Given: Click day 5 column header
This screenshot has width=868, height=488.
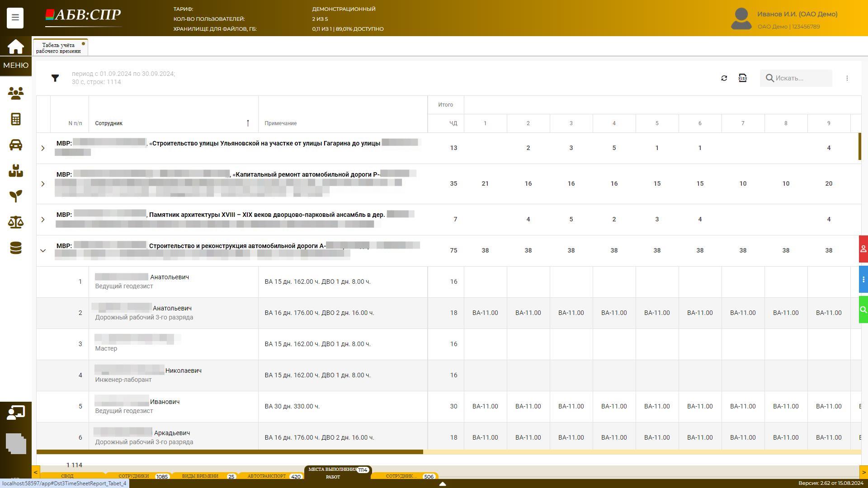Looking at the screenshot, I should [657, 123].
